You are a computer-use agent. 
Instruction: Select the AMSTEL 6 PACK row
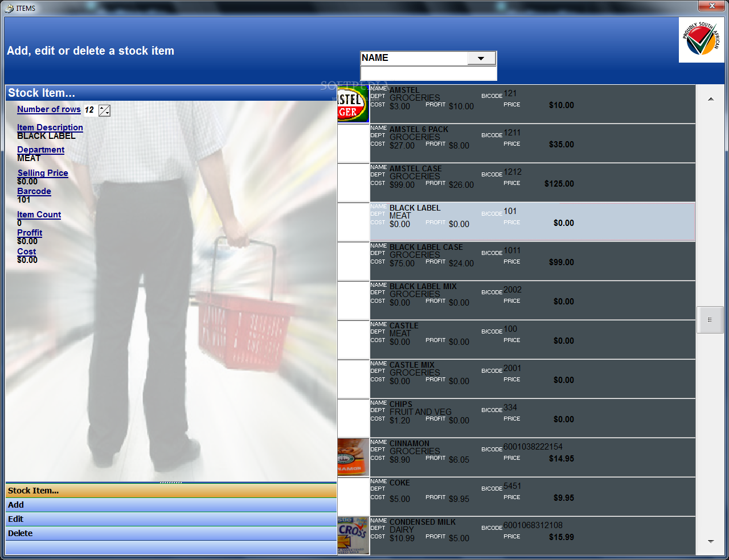[x=533, y=143]
